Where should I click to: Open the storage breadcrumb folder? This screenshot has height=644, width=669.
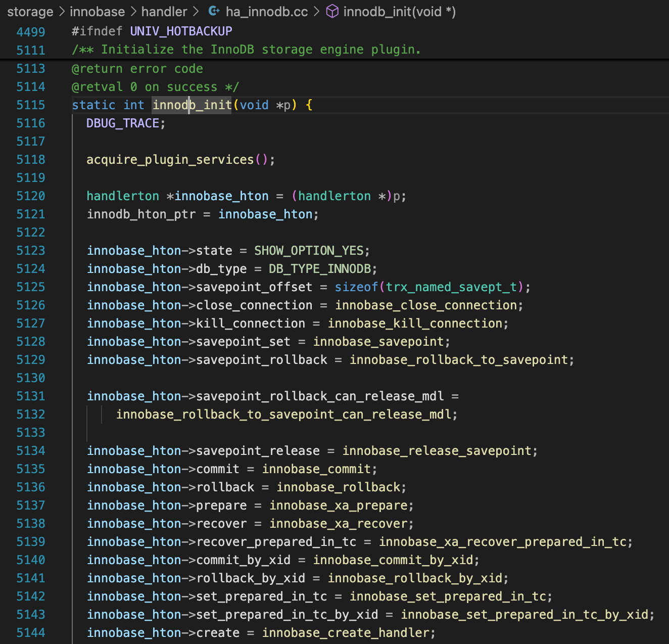pyautogui.click(x=30, y=12)
